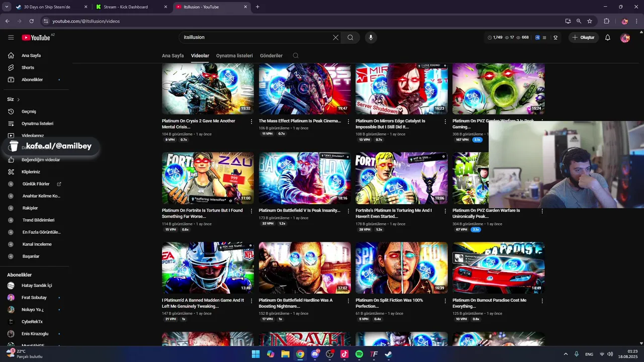Switch to 30 Days on Ship Steam tab

[x=51, y=7]
